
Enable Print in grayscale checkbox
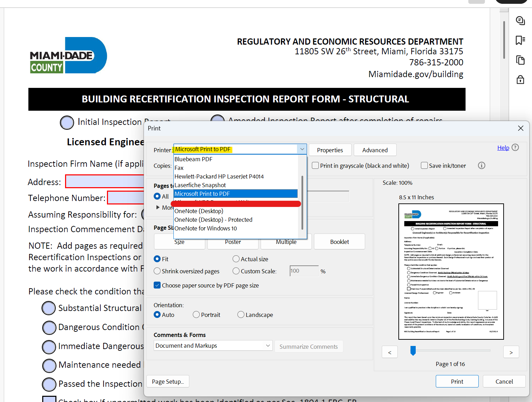tap(315, 165)
